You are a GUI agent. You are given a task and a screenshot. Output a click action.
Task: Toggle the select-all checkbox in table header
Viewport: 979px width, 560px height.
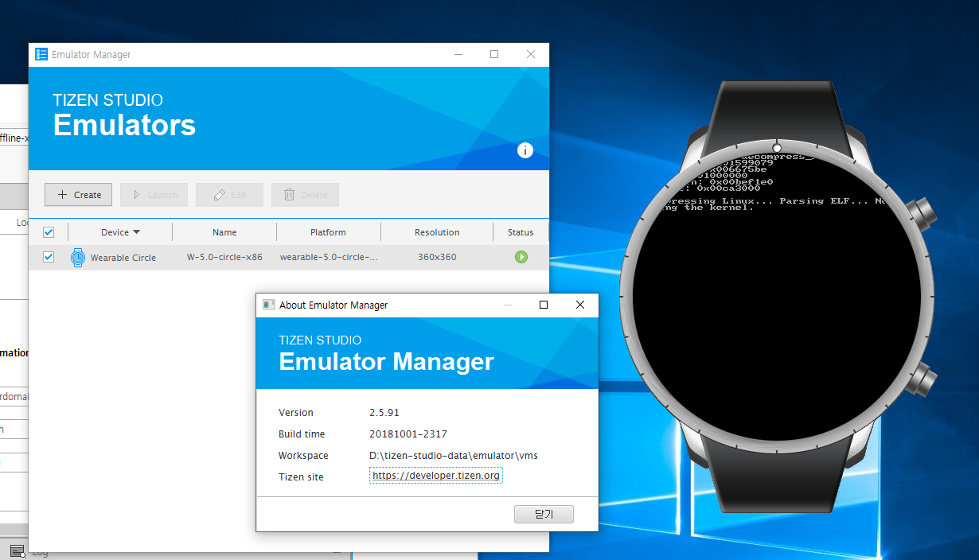[49, 232]
